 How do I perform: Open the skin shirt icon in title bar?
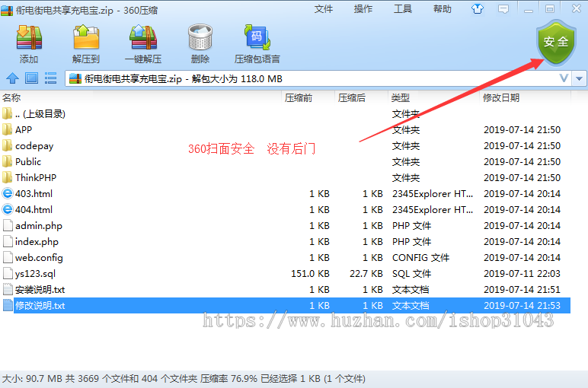point(478,9)
